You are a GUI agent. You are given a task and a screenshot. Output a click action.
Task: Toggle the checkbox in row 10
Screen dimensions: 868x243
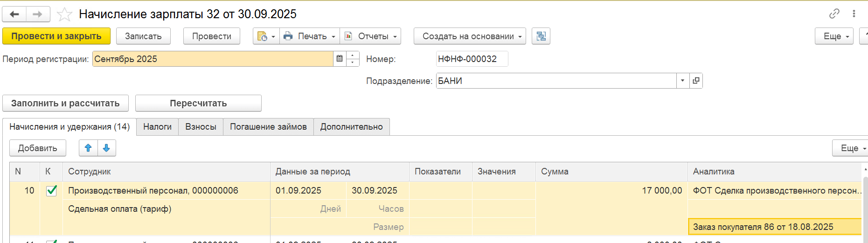(51, 190)
